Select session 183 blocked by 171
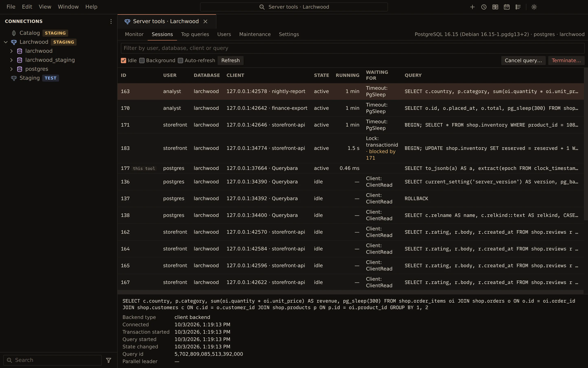Image resolution: width=588 pixels, height=368 pixels. coord(351,148)
